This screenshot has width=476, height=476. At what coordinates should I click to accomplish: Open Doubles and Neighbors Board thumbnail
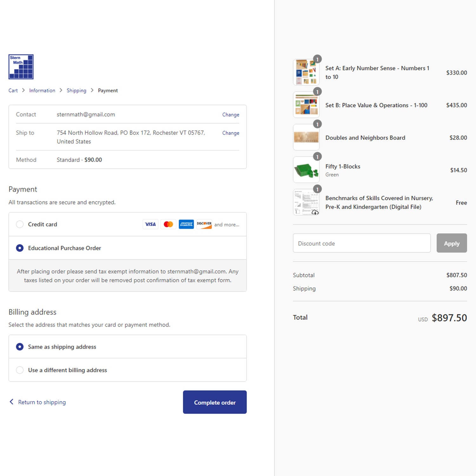pyautogui.click(x=306, y=137)
